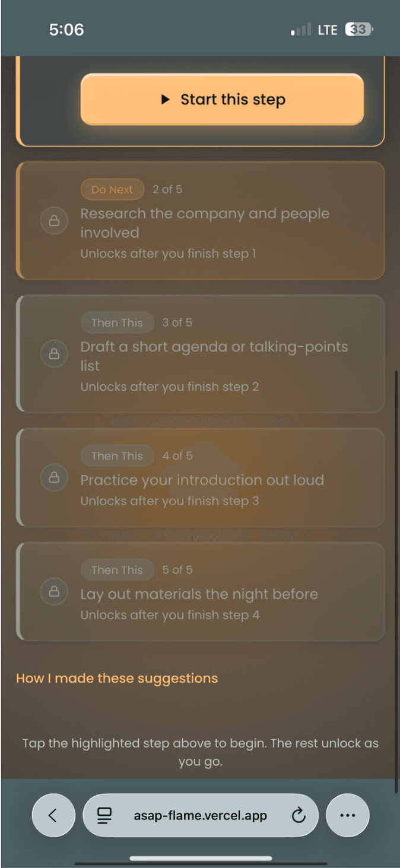Select the Do Next badge
Image resolution: width=400 pixels, height=868 pixels.
pos(112,190)
